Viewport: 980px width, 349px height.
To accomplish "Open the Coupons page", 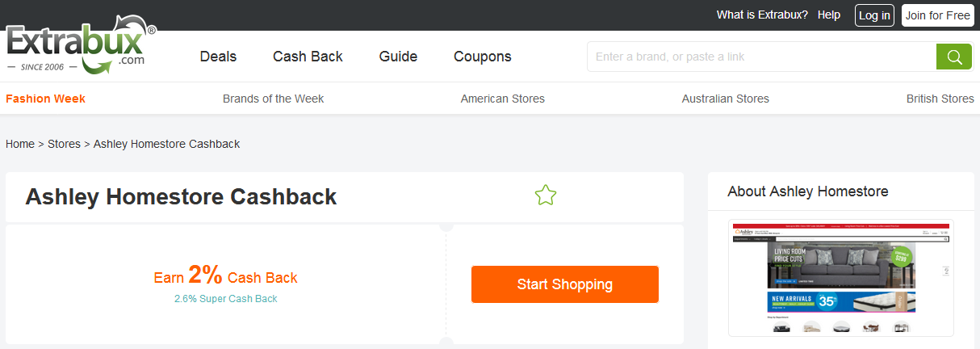I will click(x=482, y=57).
